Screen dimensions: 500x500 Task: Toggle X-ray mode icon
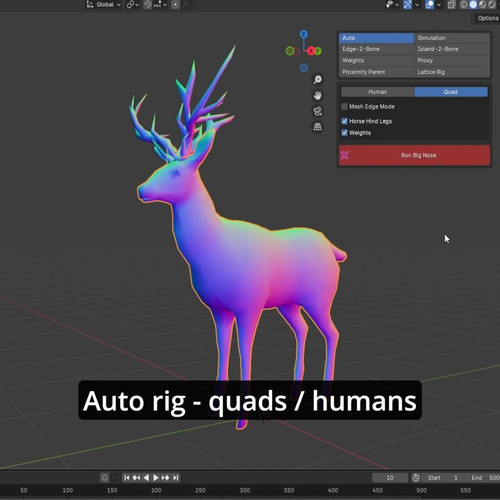pos(451,5)
